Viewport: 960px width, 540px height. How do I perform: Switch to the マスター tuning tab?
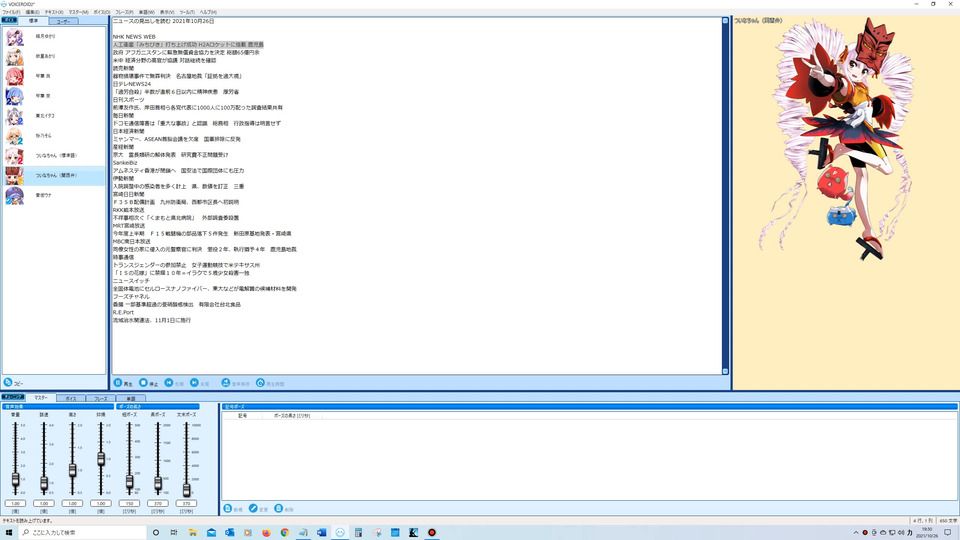(41, 398)
